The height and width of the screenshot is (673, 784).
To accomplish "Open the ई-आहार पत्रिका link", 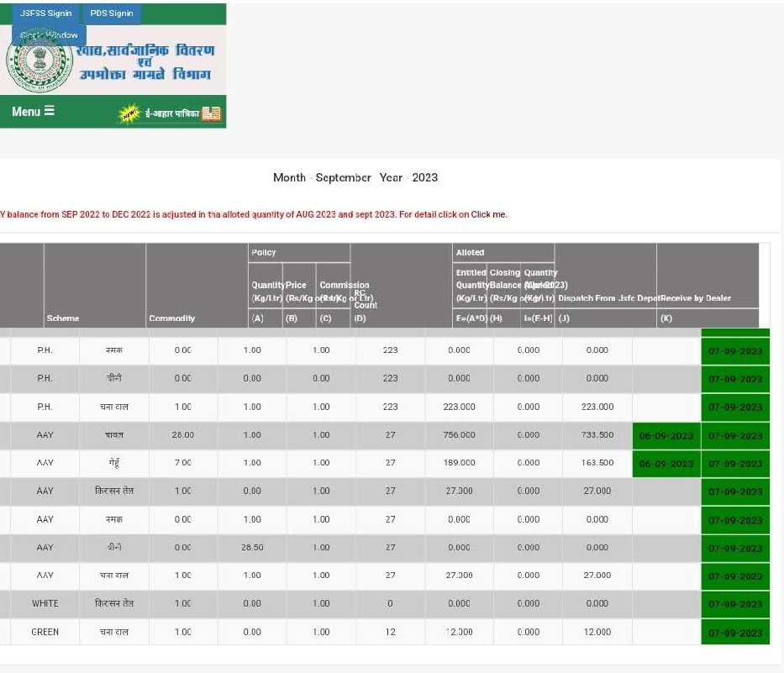I will tap(171, 113).
